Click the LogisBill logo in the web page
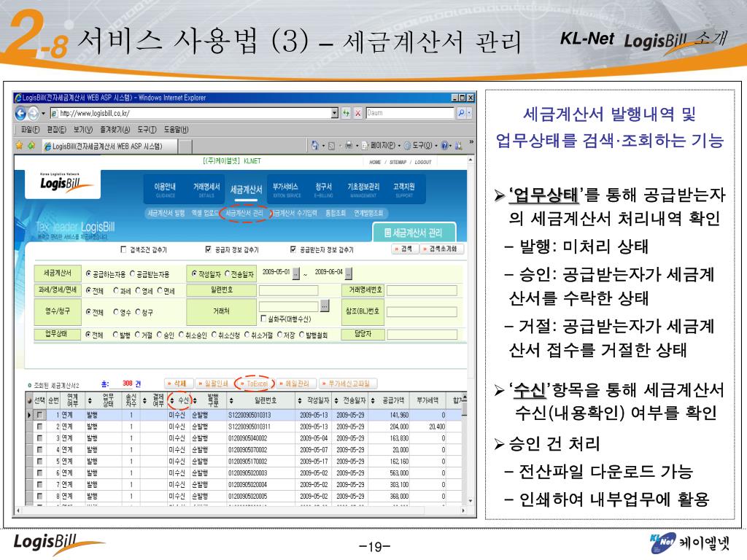Viewport: 747px width, 560px height. pos(66,184)
